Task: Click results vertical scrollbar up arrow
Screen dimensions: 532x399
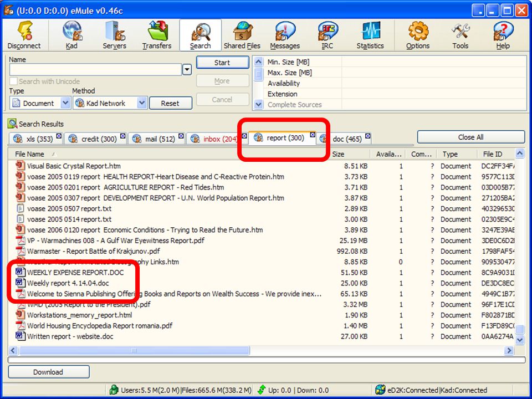Action: [519, 154]
